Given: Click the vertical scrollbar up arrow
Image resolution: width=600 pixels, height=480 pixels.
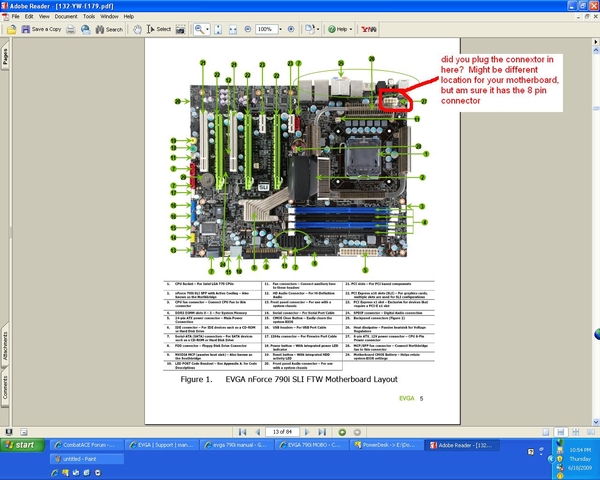Looking at the screenshot, I should coord(596,50).
